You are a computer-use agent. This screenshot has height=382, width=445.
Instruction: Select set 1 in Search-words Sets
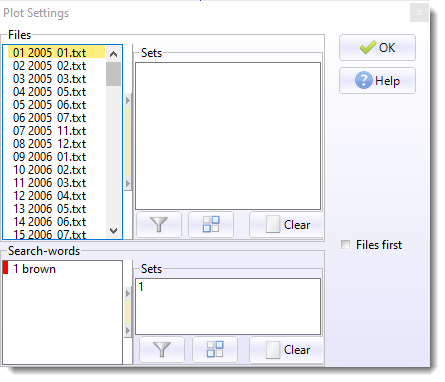pyautogui.click(x=141, y=287)
